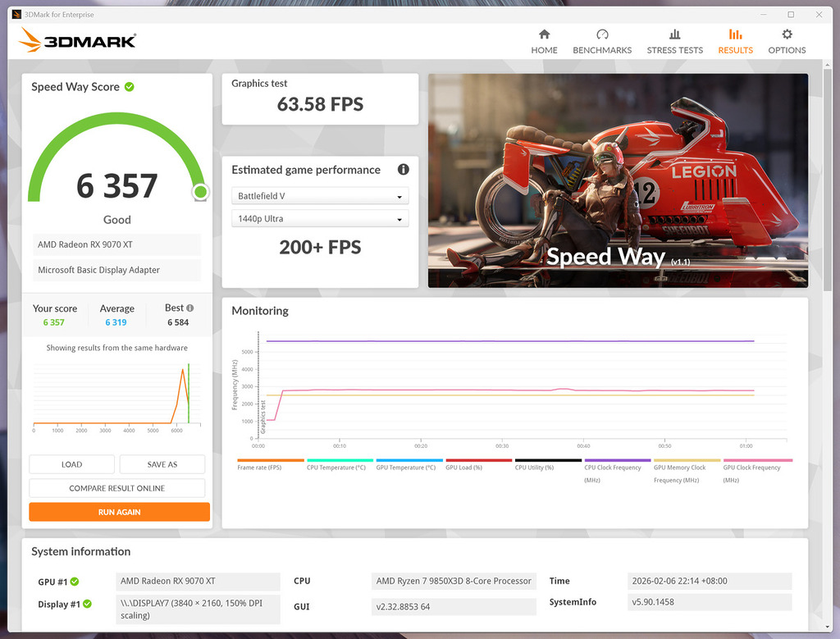
Task: Click the info icon next to Best score
Action: click(189, 308)
